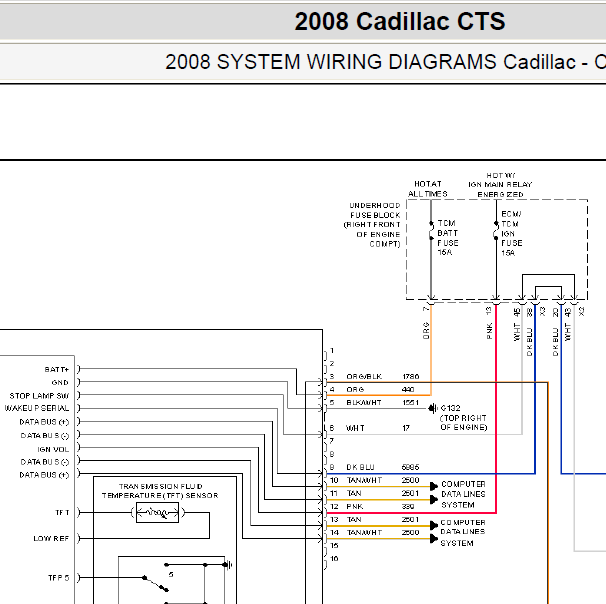This screenshot has height=604, width=606.
Task: Click the HOT AT ALL TIMES label
Action: coord(428,189)
